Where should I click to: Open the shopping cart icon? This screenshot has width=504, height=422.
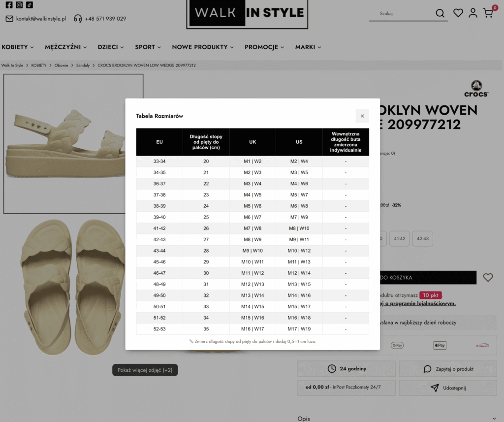(x=488, y=13)
